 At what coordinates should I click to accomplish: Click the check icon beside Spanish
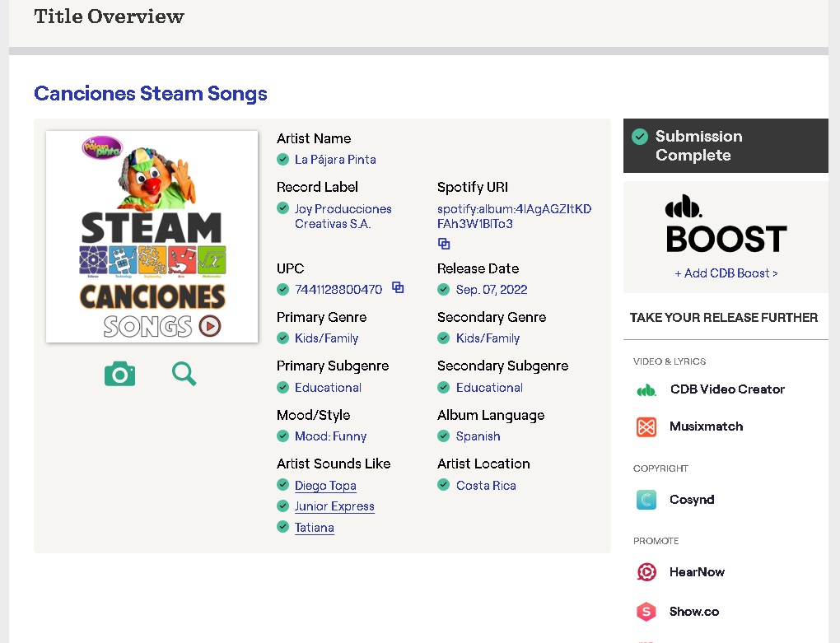pos(444,436)
